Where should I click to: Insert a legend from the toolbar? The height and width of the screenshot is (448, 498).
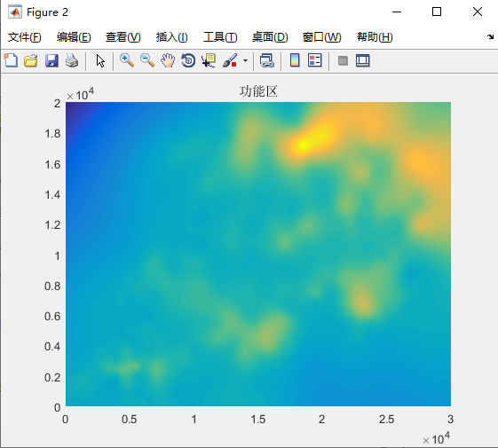click(x=315, y=60)
